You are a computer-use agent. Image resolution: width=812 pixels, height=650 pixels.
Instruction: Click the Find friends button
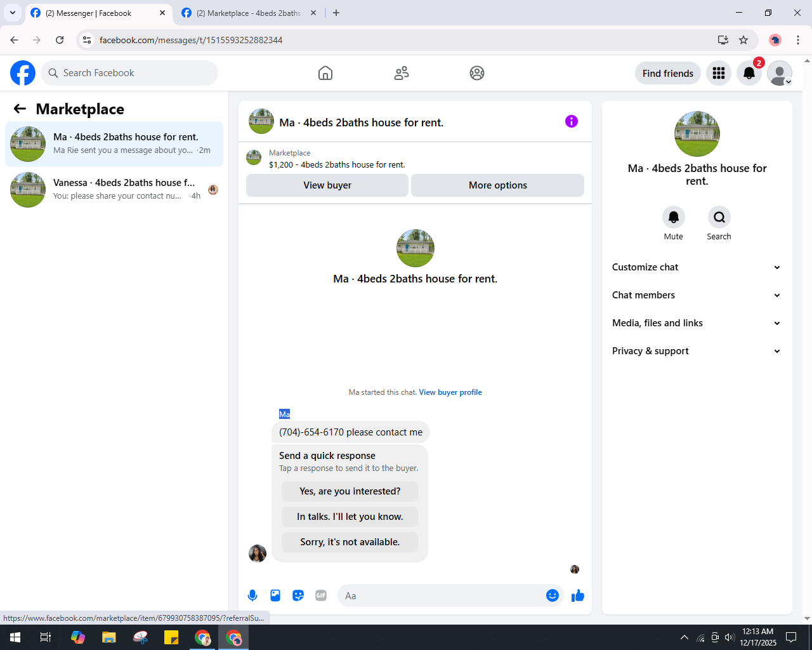[668, 73]
